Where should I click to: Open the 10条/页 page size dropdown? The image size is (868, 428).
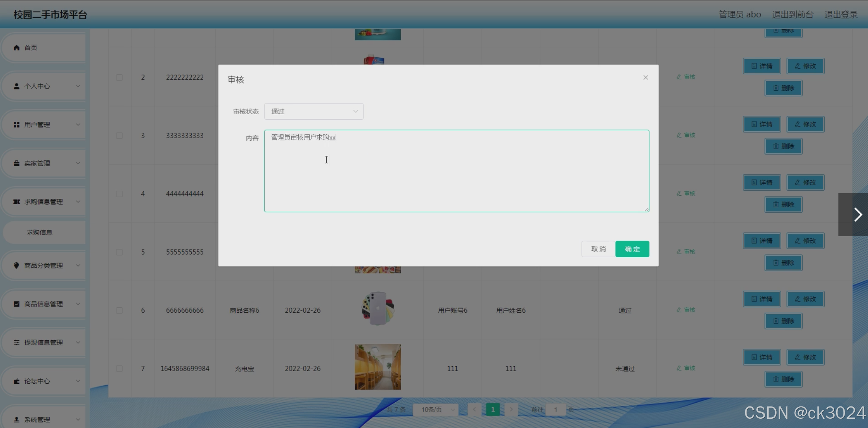[436, 410]
